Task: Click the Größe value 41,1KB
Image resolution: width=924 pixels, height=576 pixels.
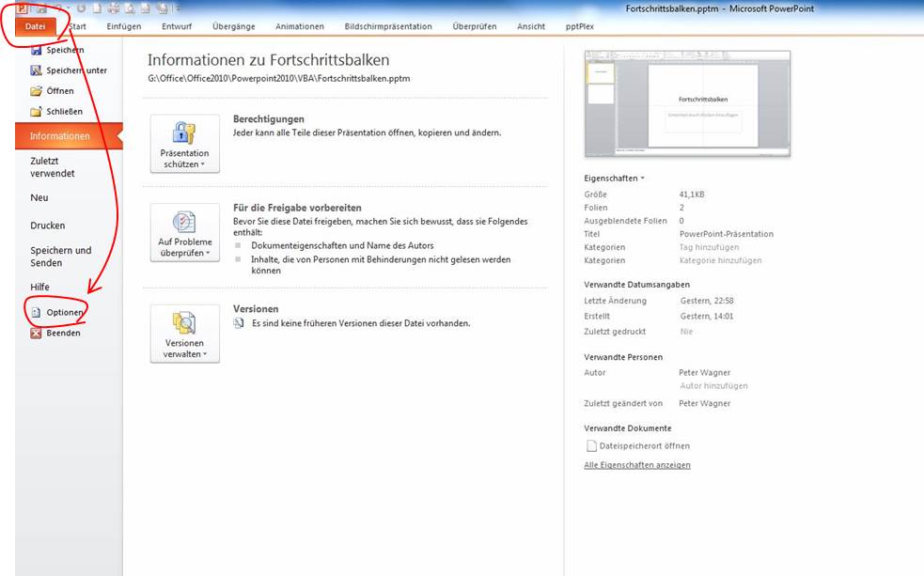Action: click(692, 195)
